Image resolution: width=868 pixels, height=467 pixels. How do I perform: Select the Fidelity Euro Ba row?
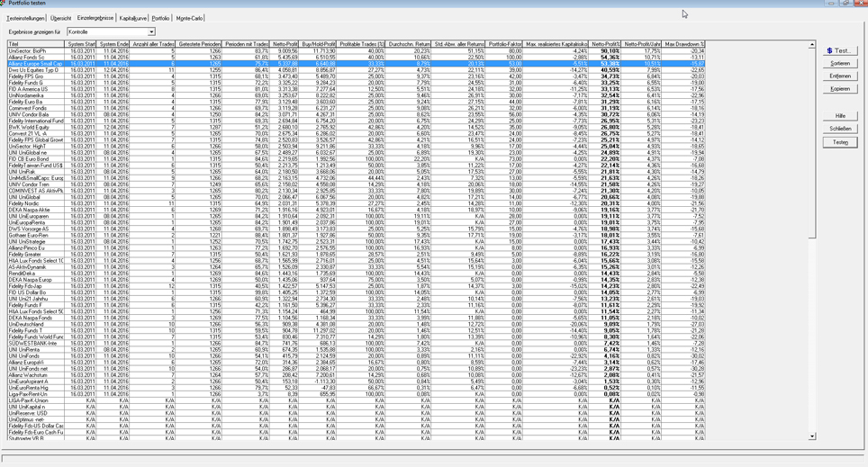(x=36, y=102)
